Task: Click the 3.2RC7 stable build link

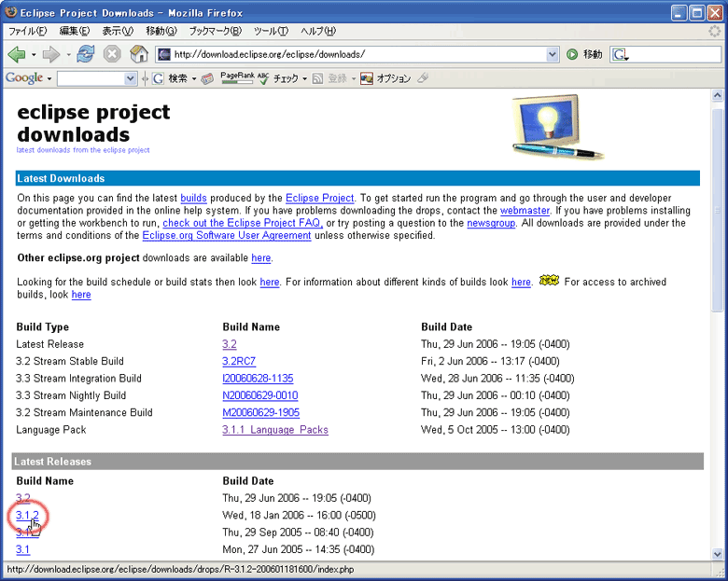Action: point(239,361)
